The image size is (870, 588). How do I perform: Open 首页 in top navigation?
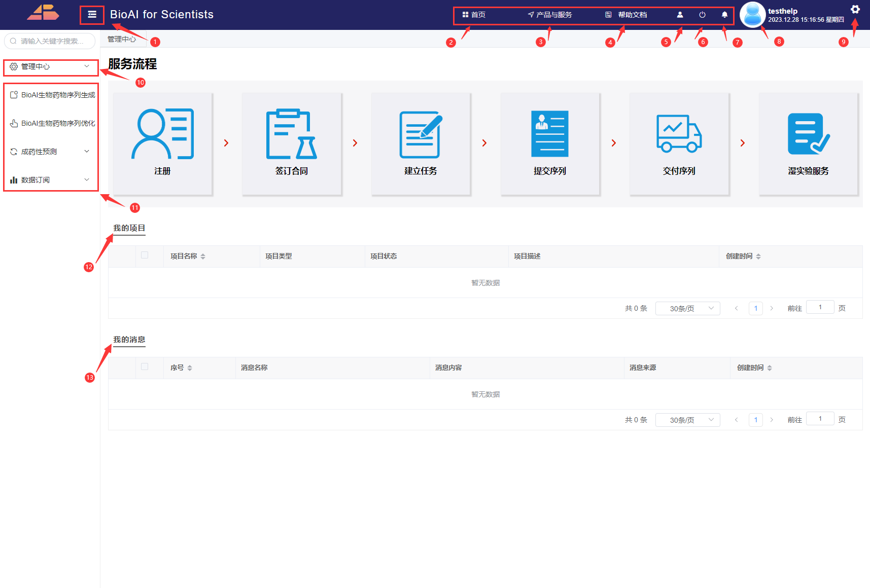[474, 15]
